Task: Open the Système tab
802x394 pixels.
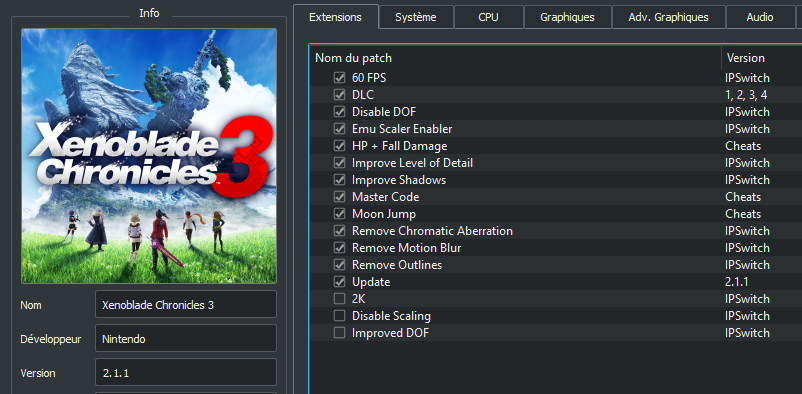Action: tap(416, 17)
